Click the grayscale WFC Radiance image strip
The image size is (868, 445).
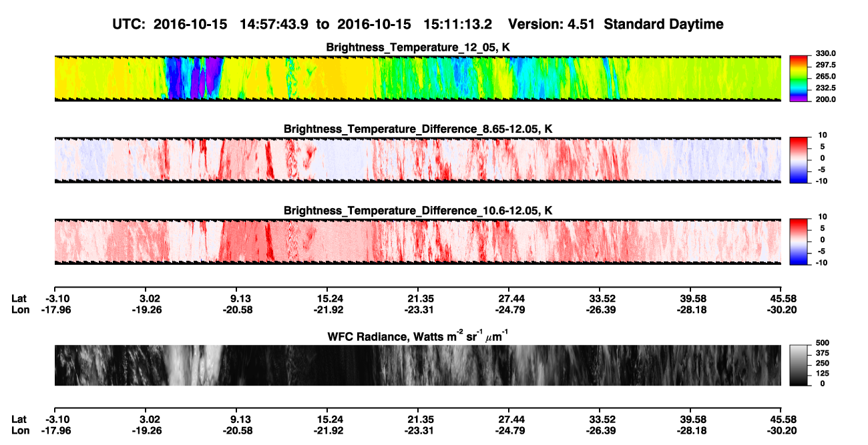[x=418, y=365]
